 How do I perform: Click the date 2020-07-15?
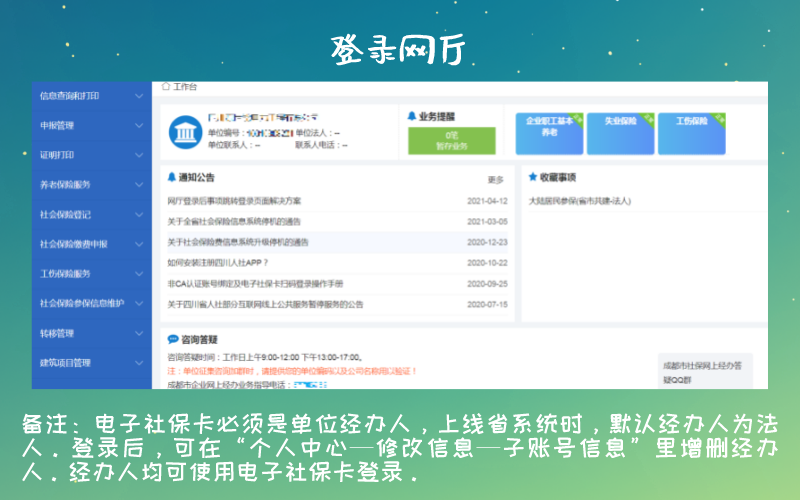pos(487,305)
